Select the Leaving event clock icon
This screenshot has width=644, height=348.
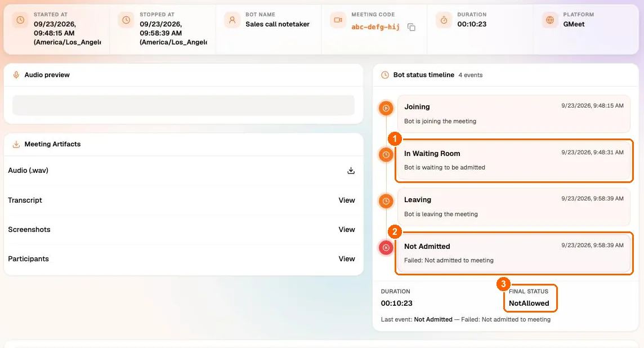386,202
